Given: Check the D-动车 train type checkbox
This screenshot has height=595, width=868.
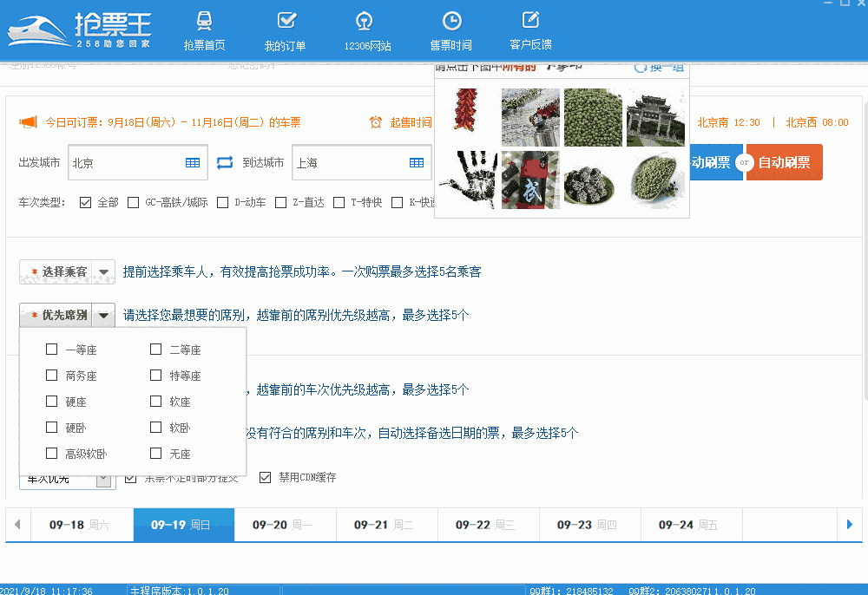Looking at the screenshot, I should pos(222,202).
